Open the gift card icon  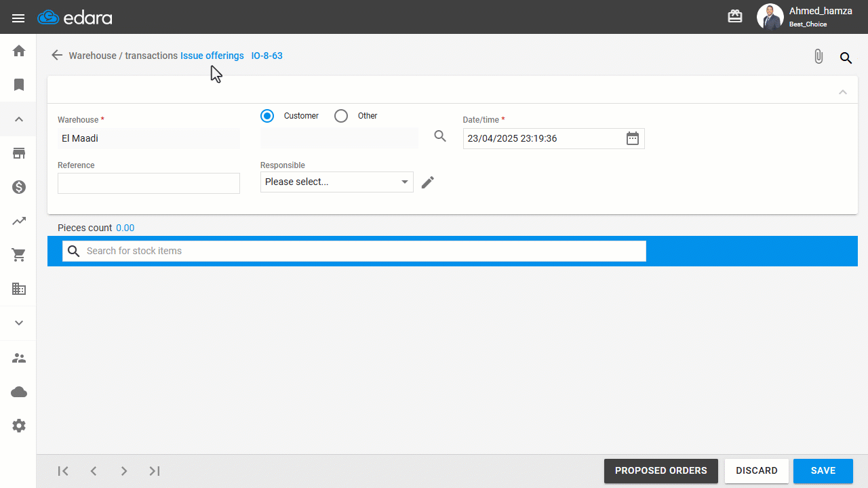point(735,16)
